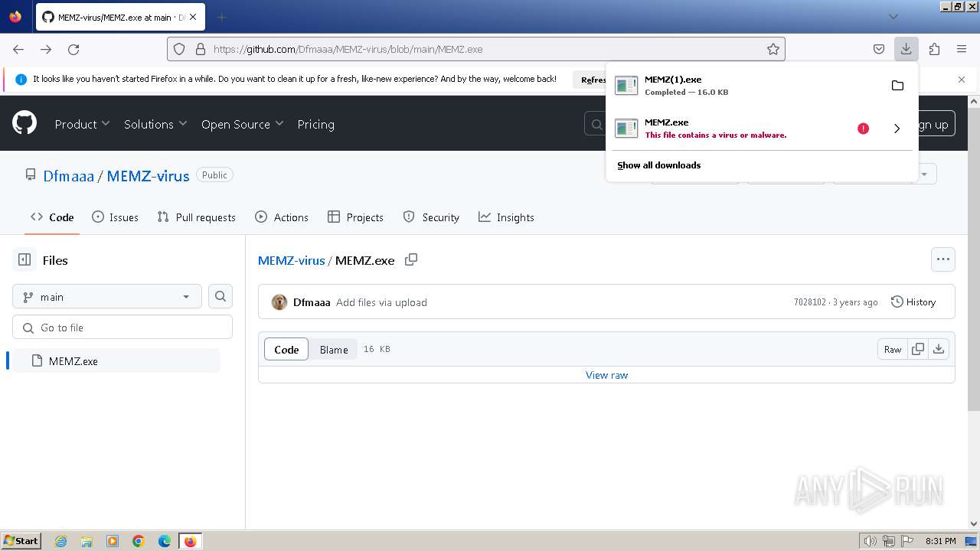Switch to the Code repository tab
Image resolution: width=980 pixels, height=551 pixels.
point(52,217)
